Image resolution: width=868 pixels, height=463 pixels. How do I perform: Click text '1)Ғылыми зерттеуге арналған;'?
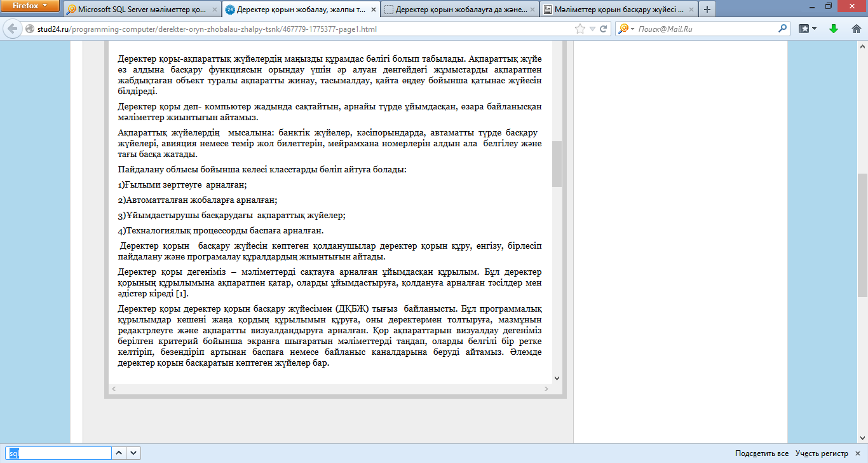click(x=182, y=184)
